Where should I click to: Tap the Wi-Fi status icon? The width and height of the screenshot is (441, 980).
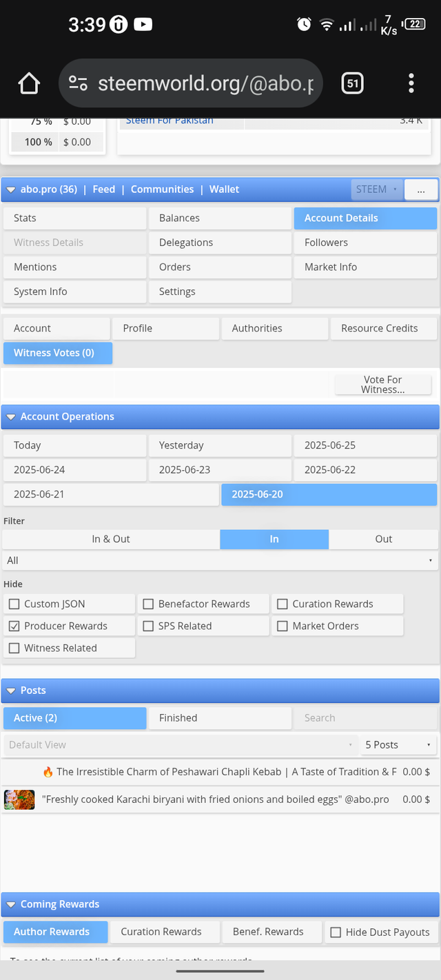click(x=326, y=25)
